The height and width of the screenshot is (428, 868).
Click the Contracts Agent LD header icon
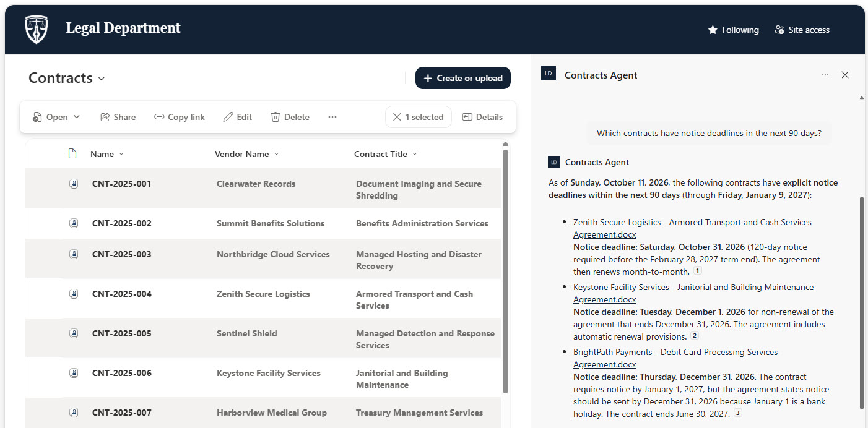coord(548,74)
